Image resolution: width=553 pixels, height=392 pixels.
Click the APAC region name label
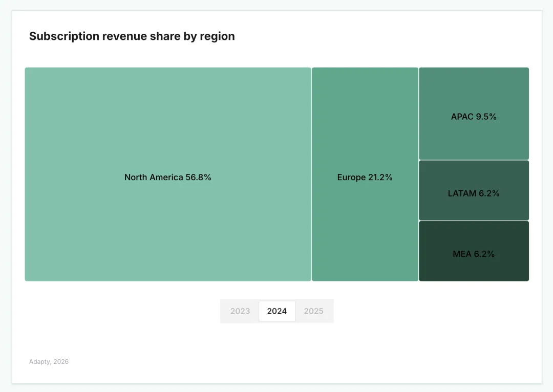[462, 117]
